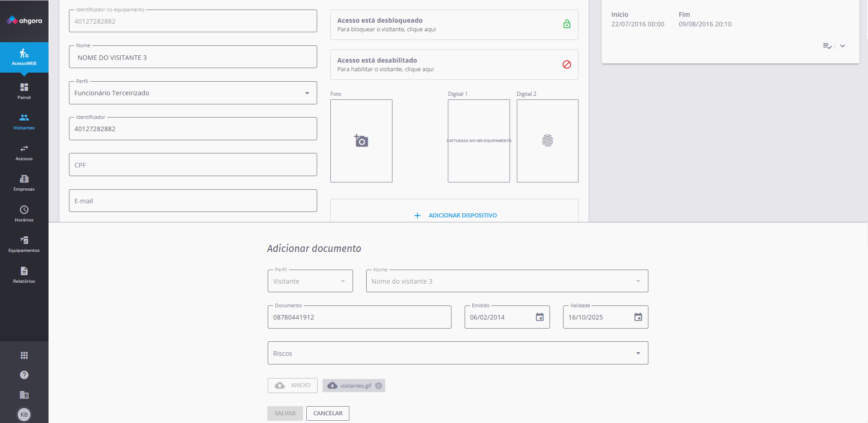Click the checklist icon in period card
The height and width of the screenshot is (423, 868).
[827, 46]
